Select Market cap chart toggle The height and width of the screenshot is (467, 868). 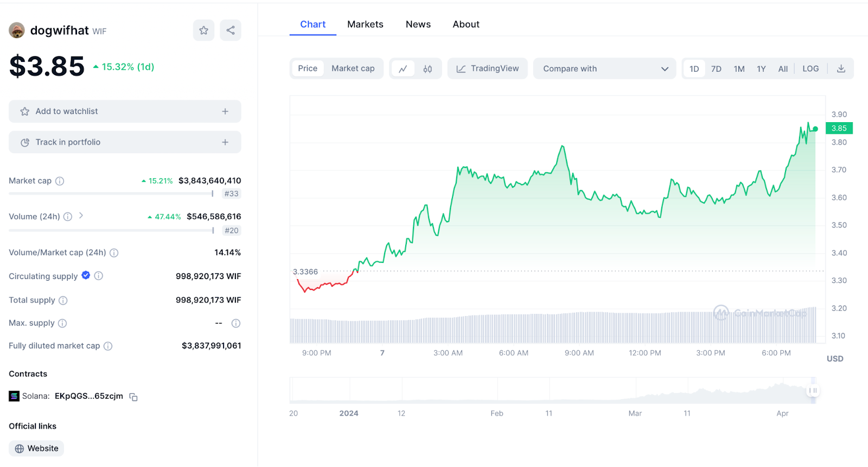(353, 68)
